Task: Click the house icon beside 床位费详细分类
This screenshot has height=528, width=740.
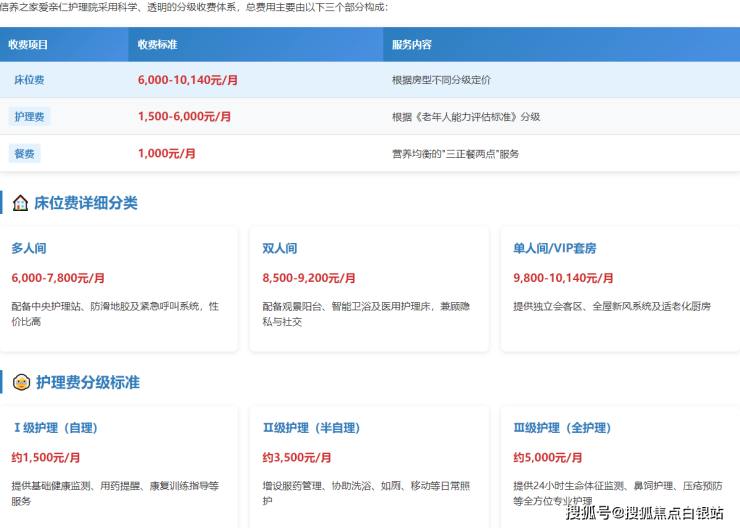Action: (x=20, y=203)
